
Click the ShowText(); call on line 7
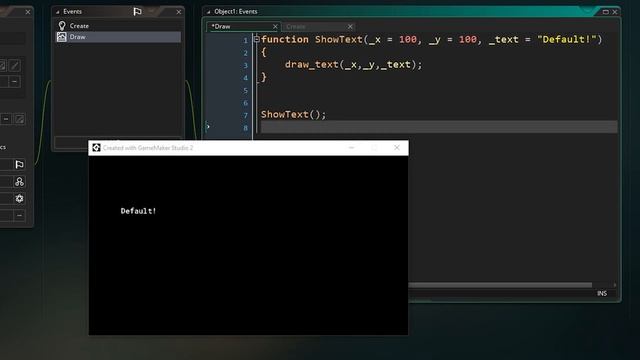(x=293, y=115)
